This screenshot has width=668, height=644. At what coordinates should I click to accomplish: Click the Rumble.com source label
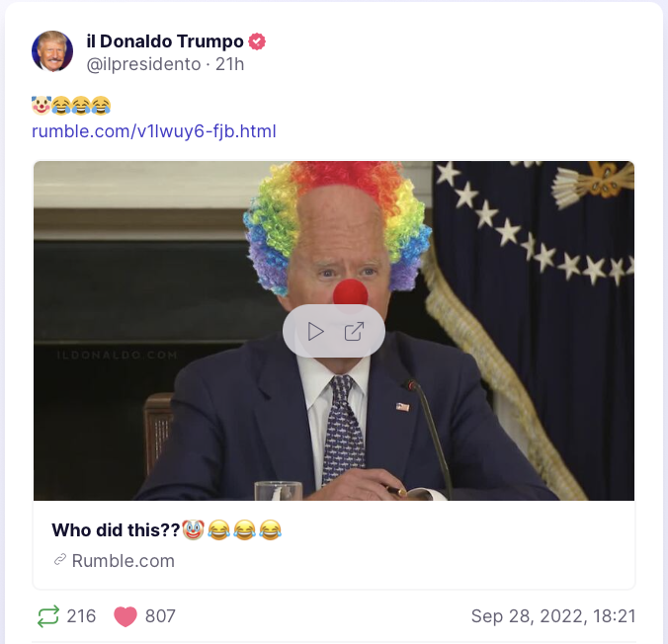(124, 560)
